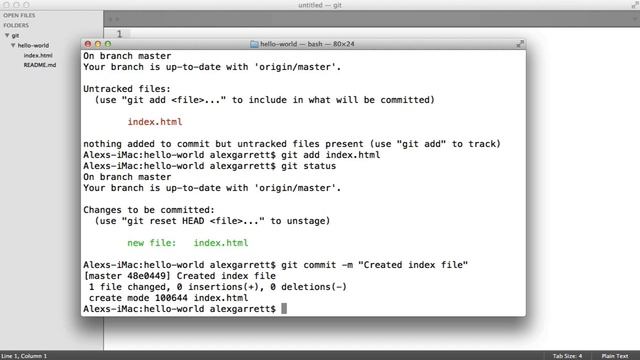Click red untracked index.html text
640x360 pixels.
click(x=155, y=122)
